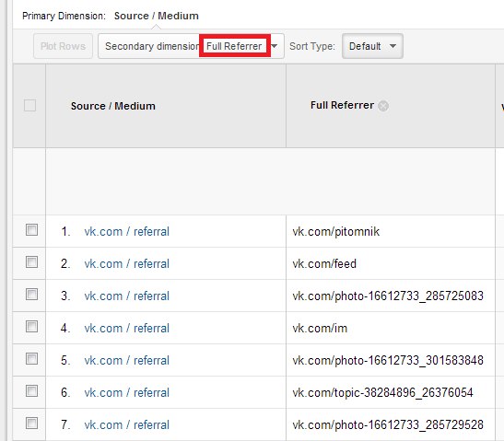This screenshot has height=441, width=504.
Task: Open the vk.com / referral link in row 6
Action: 126,392
